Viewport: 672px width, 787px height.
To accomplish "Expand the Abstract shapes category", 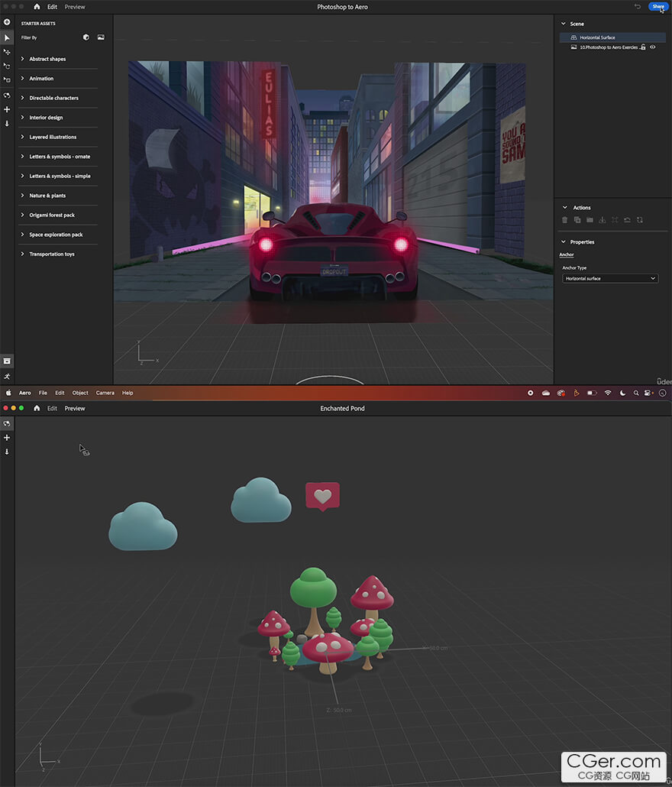I will (47, 59).
